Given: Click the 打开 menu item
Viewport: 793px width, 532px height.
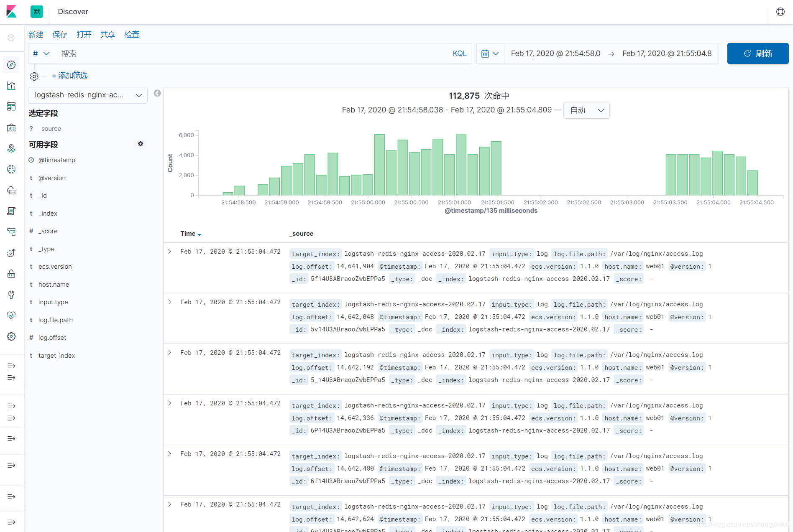Looking at the screenshot, I should 84,34.
